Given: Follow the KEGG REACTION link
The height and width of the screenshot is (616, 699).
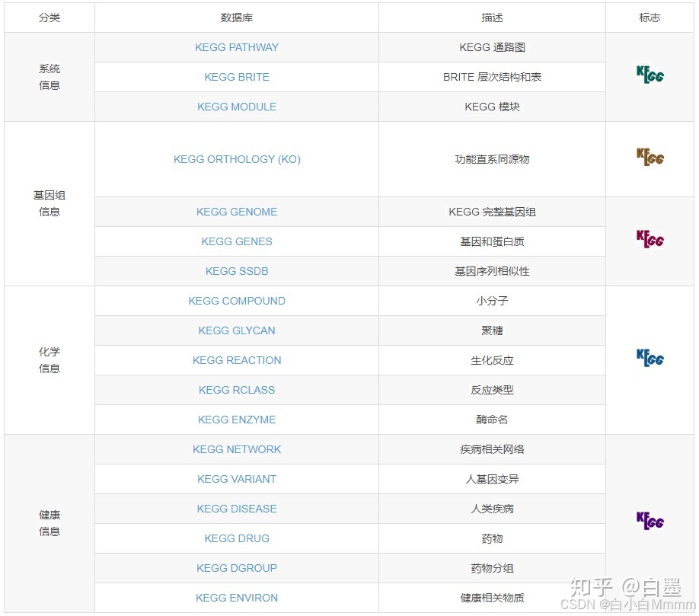Looking at the screenshot, I should 237,360.
